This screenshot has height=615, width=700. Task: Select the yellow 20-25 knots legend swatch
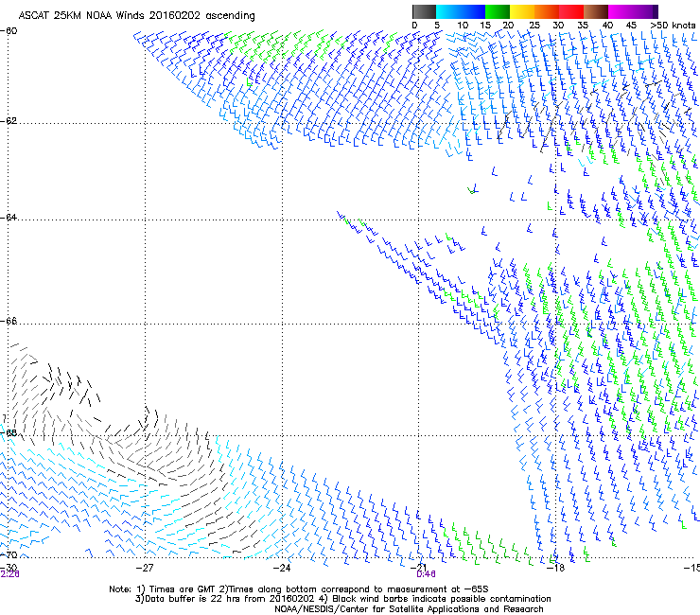522,11
